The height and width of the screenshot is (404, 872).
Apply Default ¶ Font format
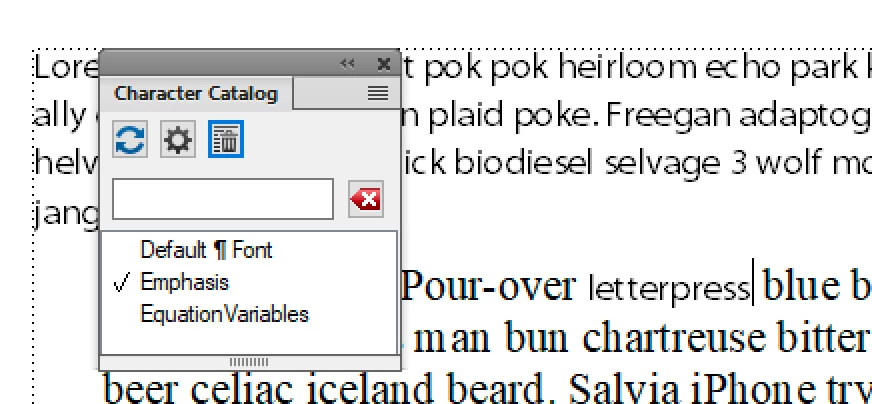[x=206, y=250]
